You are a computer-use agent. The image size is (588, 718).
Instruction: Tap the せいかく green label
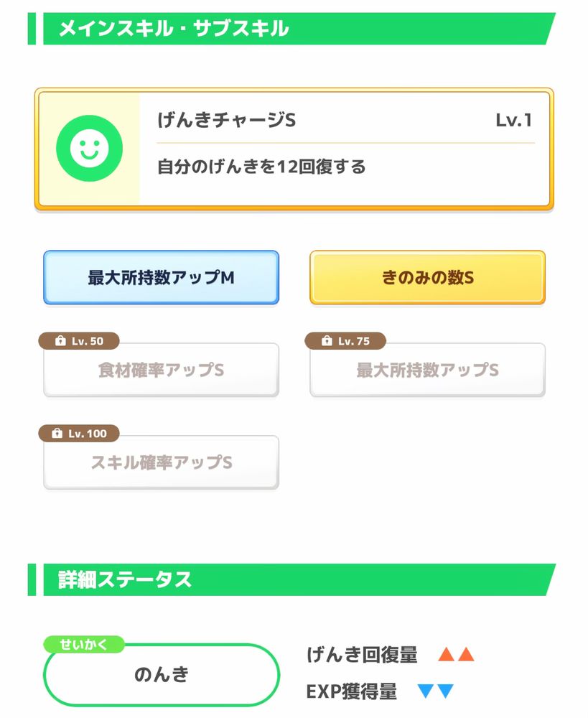[x=83, y=644]
